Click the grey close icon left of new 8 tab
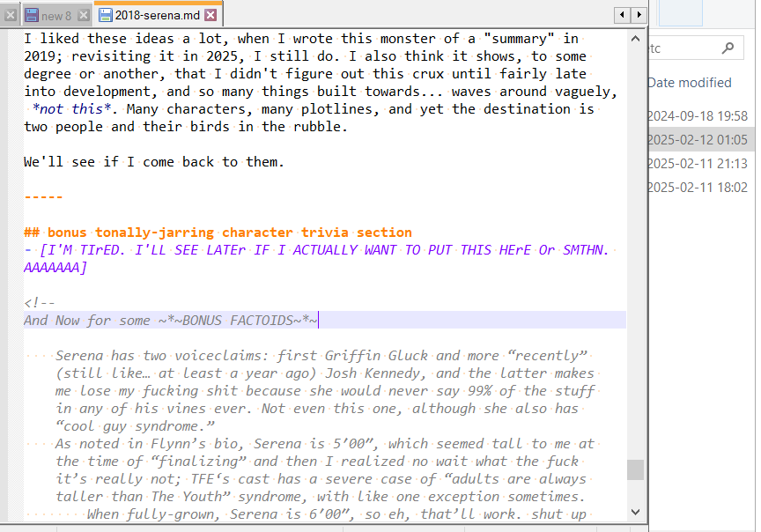The width and height of the screenshot is (761, 532). pos(11,14)
